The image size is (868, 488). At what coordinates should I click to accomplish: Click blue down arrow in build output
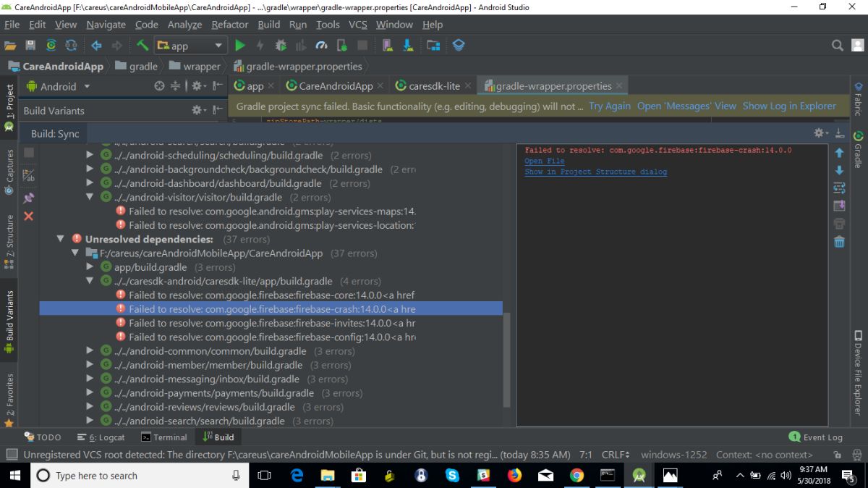pos(839,170)
